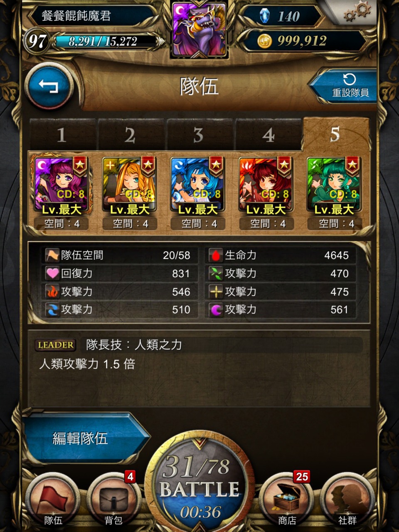Tap the back arrow button

pos(49,86)
